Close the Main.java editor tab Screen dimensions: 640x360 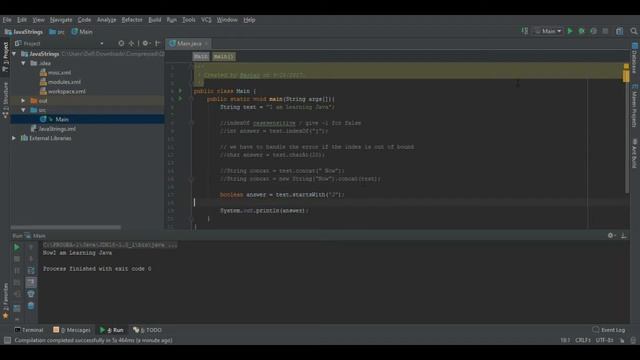pos(207,43)
